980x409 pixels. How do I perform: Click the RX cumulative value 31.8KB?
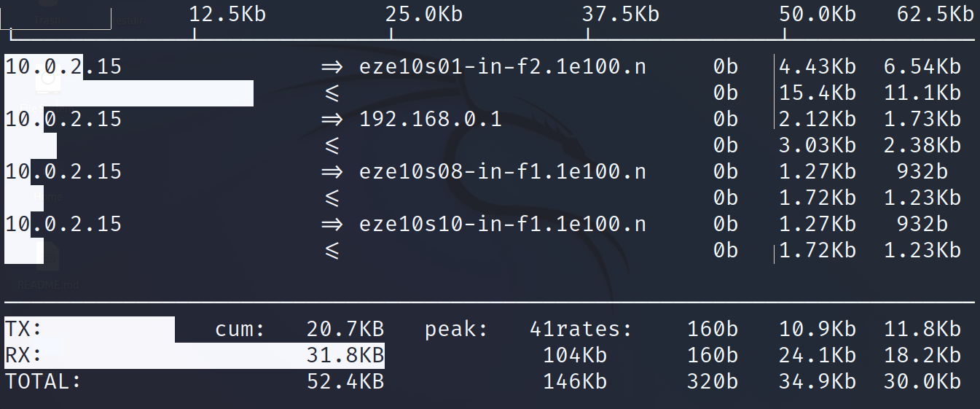(345, 356)
